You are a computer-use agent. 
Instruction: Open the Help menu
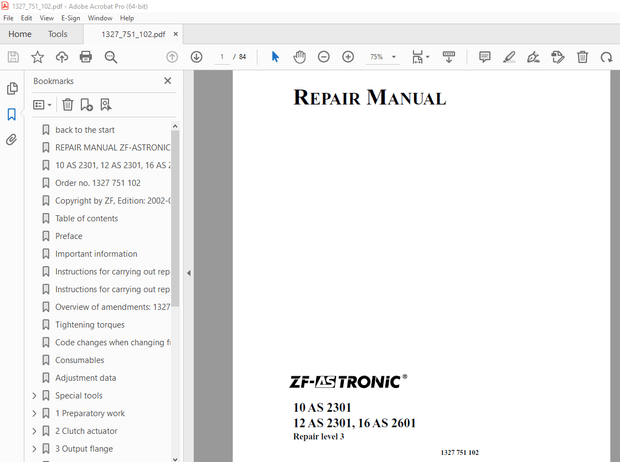(127, 18)
